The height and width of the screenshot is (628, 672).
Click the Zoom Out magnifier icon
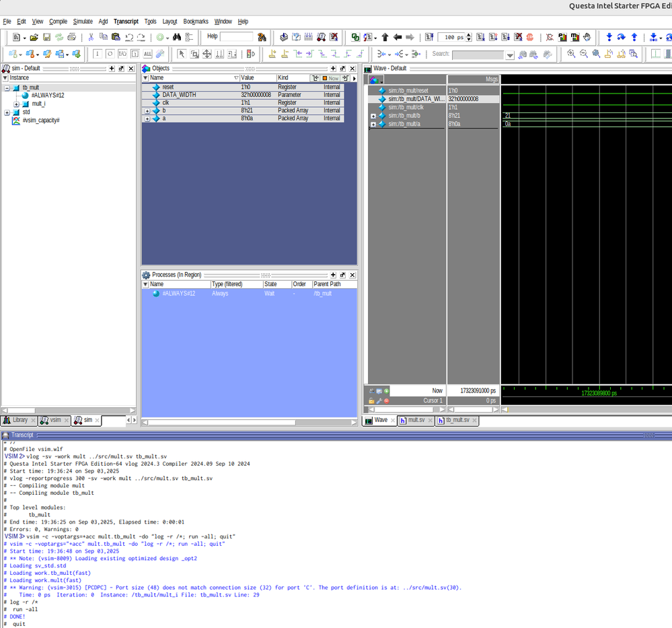[x=584, y=54]
